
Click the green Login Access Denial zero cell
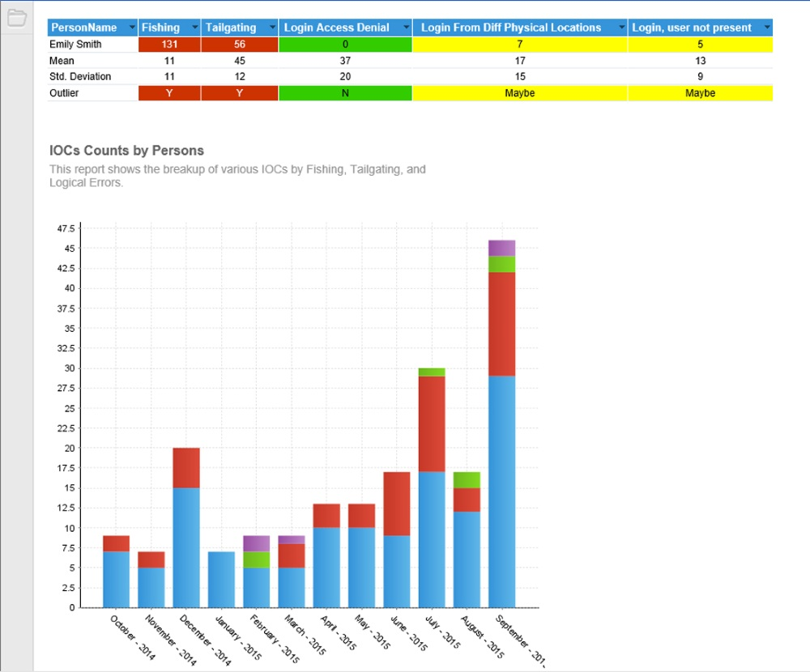click(x=345, y=45)
